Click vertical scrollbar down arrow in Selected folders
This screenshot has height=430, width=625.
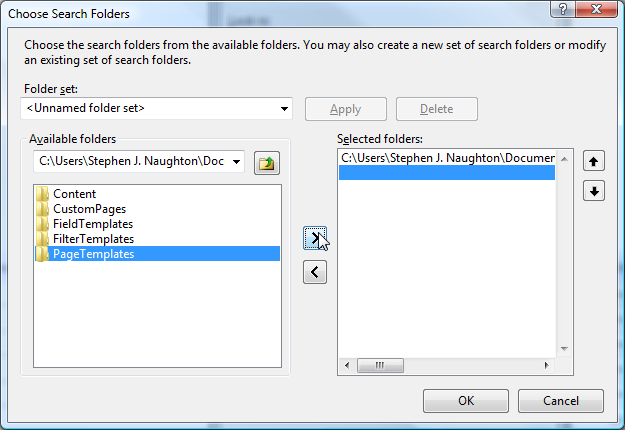point(564,349)
